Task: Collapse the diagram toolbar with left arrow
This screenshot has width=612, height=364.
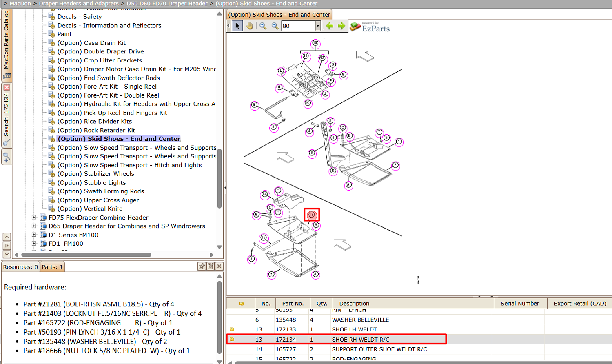Action: coord(228,26)
